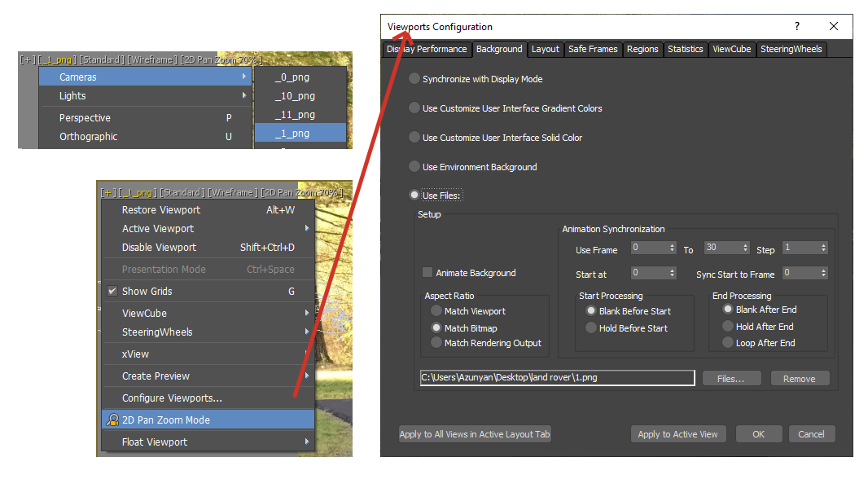Open the Safe Frames tab

[593, 49]
